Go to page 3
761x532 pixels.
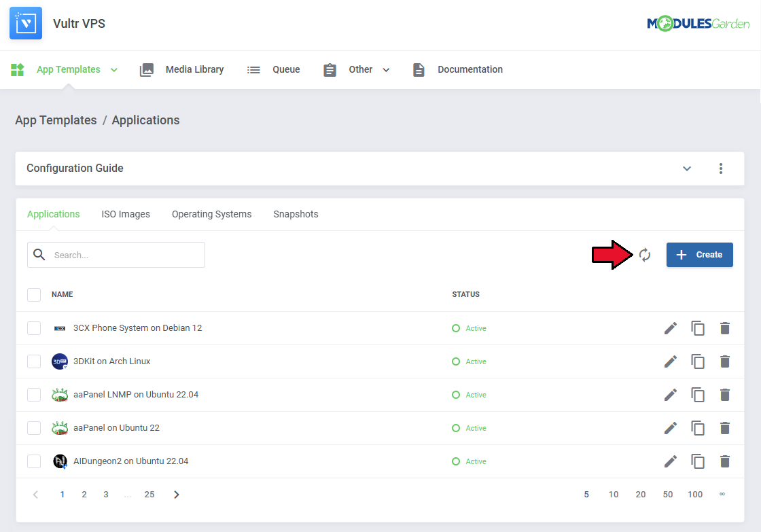[106, 495]
